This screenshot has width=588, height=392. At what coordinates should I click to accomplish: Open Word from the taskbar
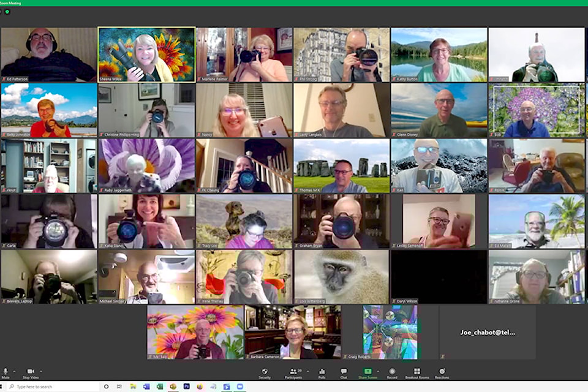pos(146,386)
